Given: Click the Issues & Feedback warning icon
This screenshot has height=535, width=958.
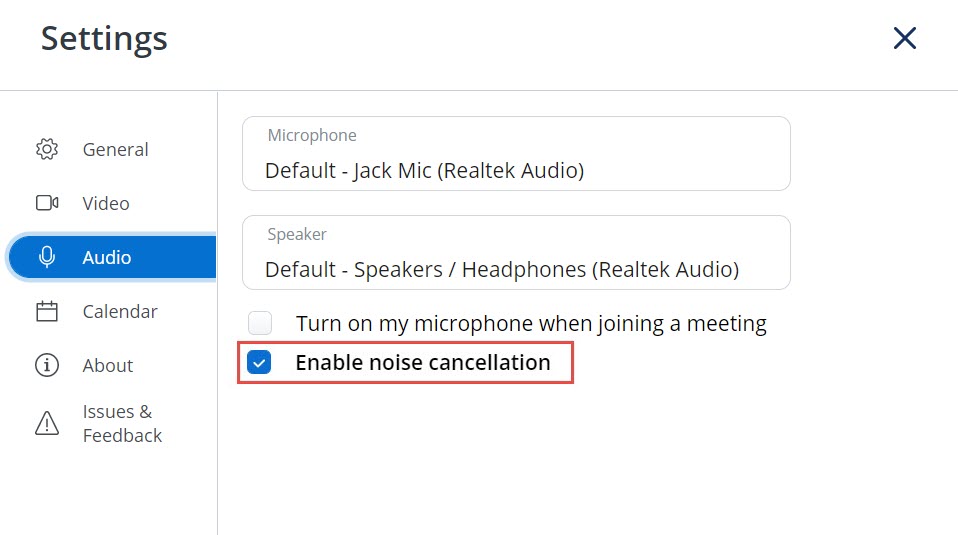Looking at the screenshot, I should click(47, 423).
